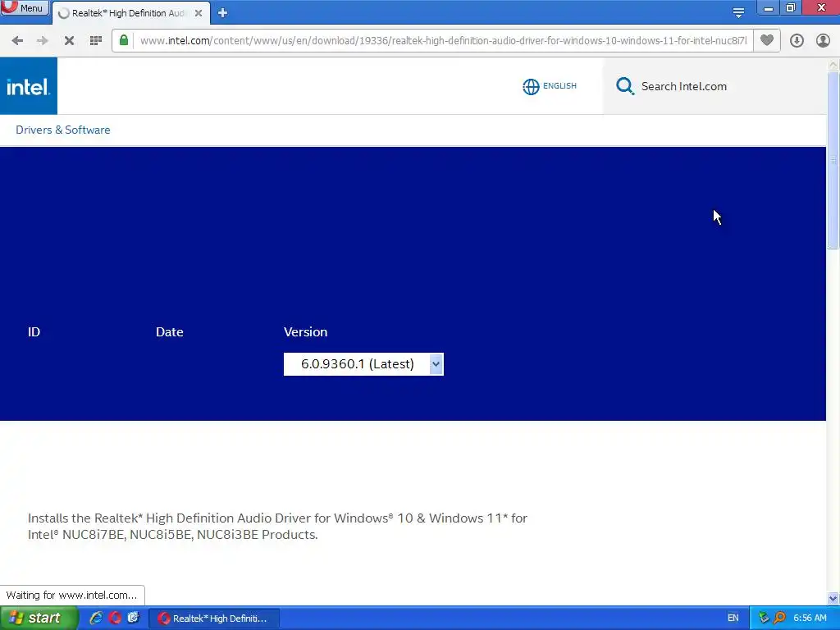
Task: Go forward with the forward arrow
Action: (x=43, y=41)
